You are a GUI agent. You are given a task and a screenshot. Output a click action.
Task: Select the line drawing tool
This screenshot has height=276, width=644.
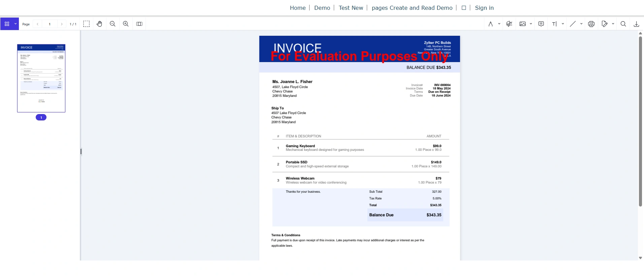pos(573,24)
